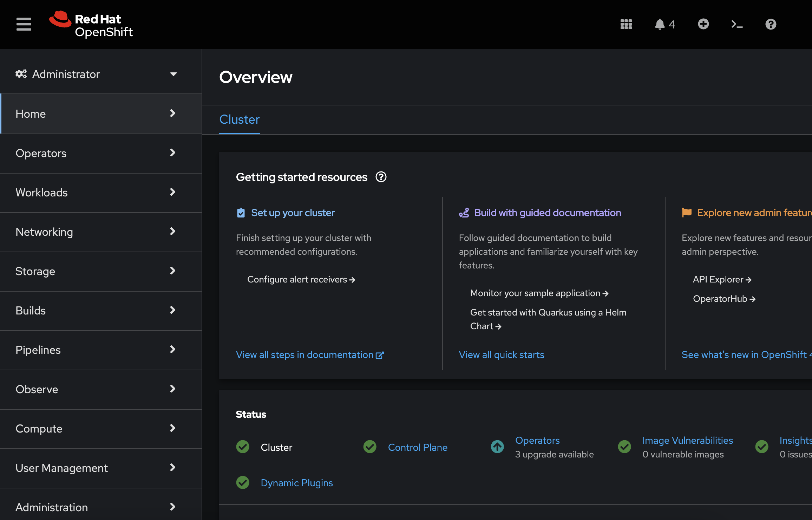Expand the Home navigation section

(101, 113)
